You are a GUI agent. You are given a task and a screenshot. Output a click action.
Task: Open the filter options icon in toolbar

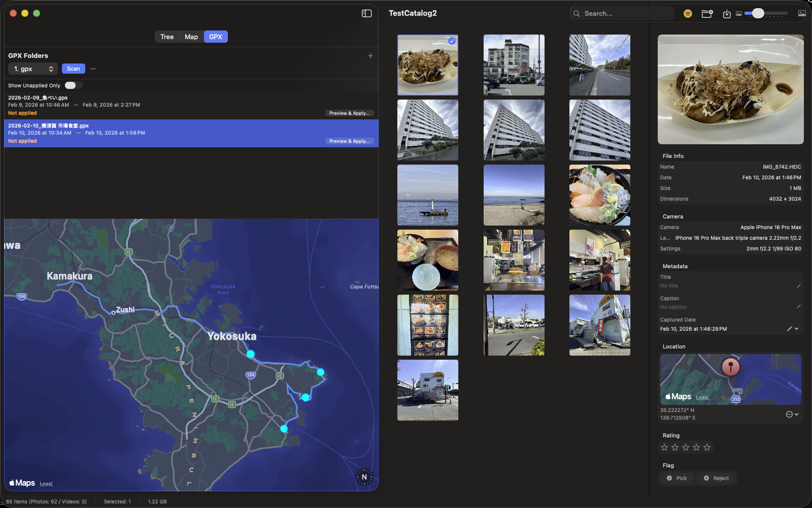click(688, 13)
